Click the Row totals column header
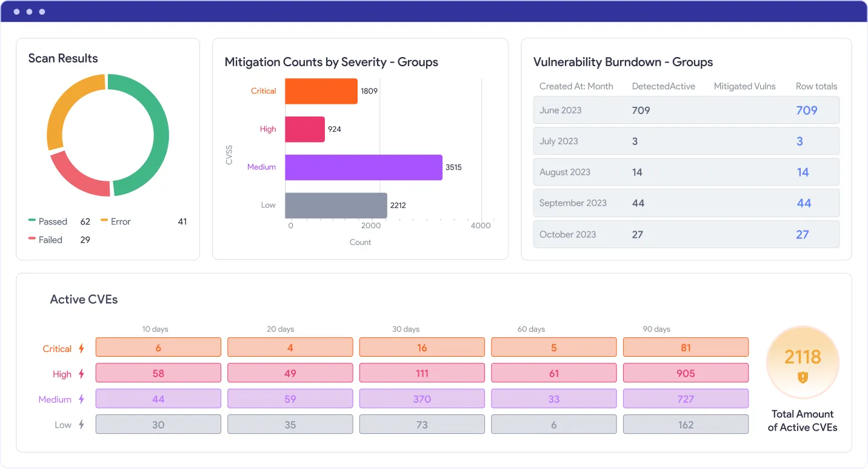This screenshot has height=469, width=868. [816, 86]
